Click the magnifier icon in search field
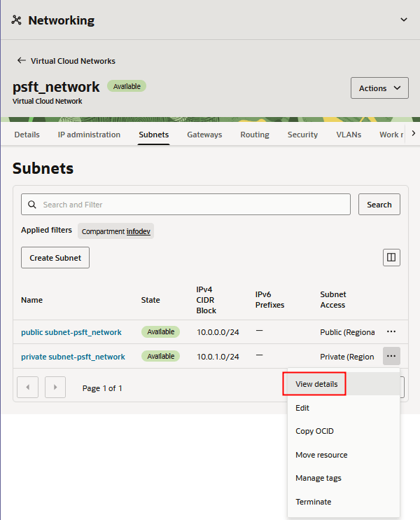 [32, 205]
